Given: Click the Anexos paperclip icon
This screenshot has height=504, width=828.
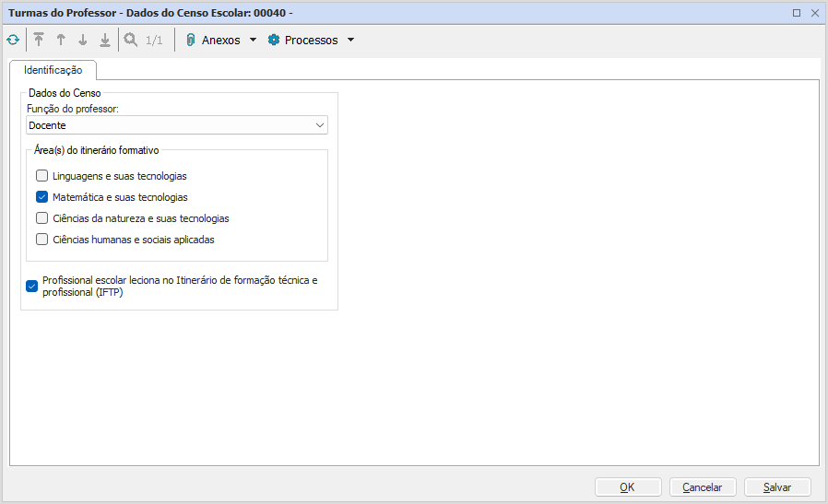Looking at the screenshot, I should coord(191,41).
